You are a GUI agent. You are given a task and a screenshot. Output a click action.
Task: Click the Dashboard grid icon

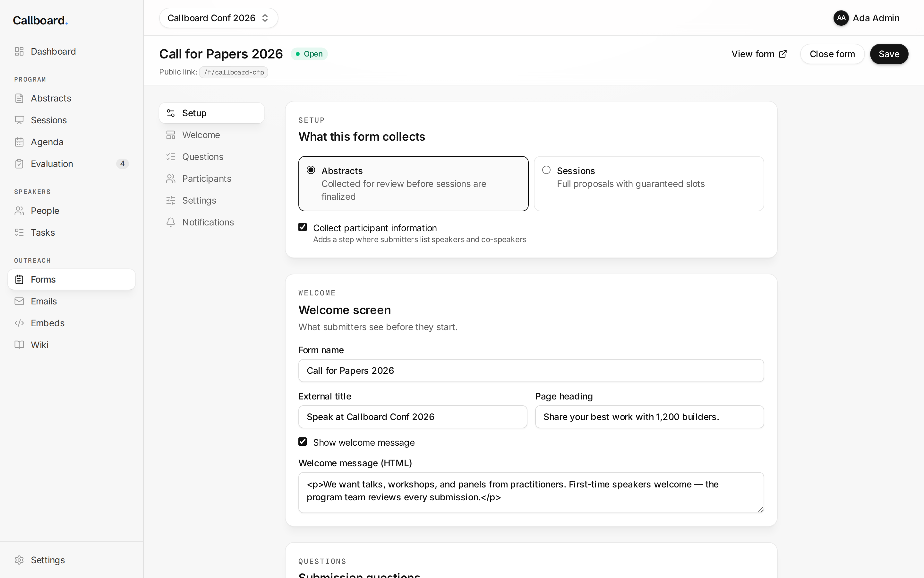19,51
